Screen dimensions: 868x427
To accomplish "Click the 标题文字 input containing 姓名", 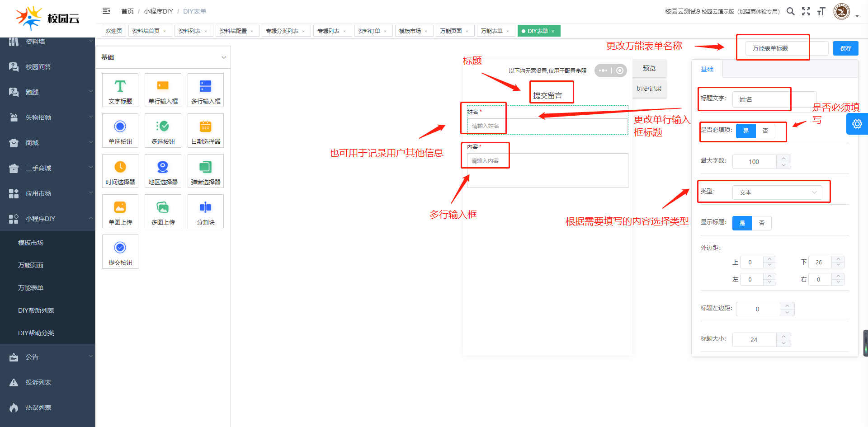I will point(774,99).
